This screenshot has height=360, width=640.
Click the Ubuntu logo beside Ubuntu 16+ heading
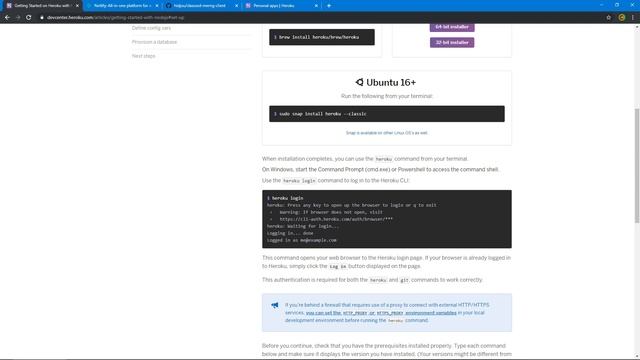point(359,82)
